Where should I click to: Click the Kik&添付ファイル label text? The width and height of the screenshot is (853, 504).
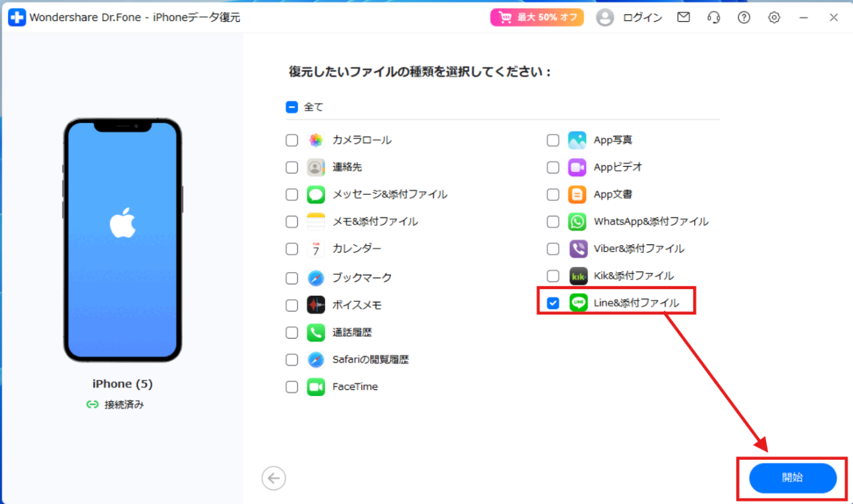[x=633, y=276]
